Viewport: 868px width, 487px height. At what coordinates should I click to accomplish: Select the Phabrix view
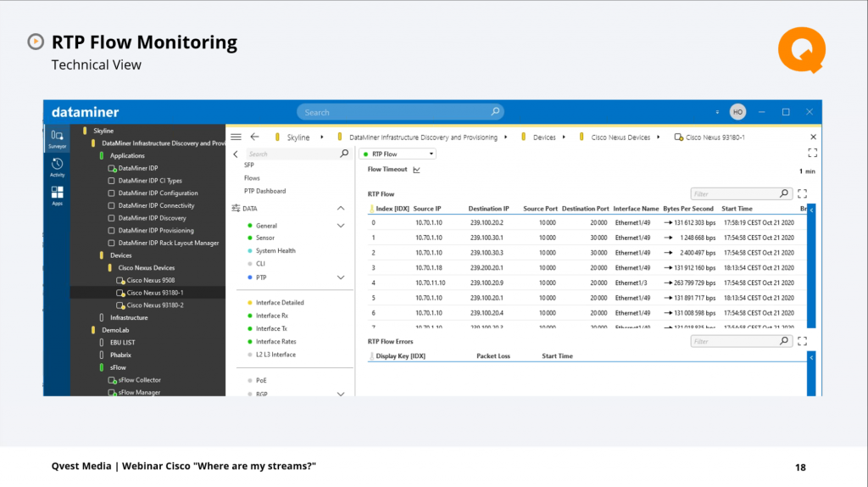[120, 355]
